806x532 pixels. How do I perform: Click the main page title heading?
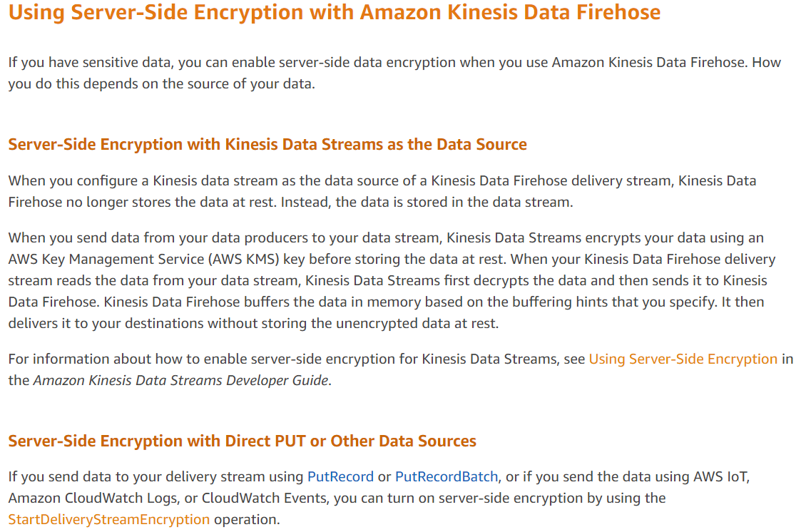(x=335, y=13)
